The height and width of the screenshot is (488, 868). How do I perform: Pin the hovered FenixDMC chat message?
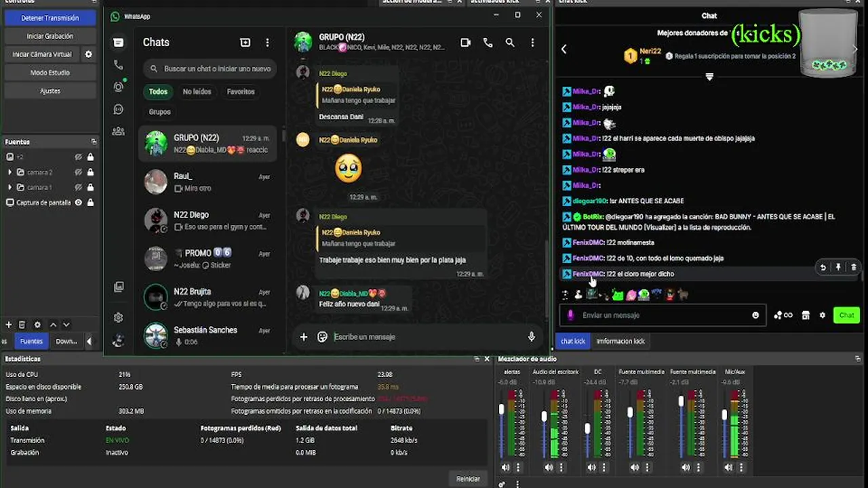point(838,267)
